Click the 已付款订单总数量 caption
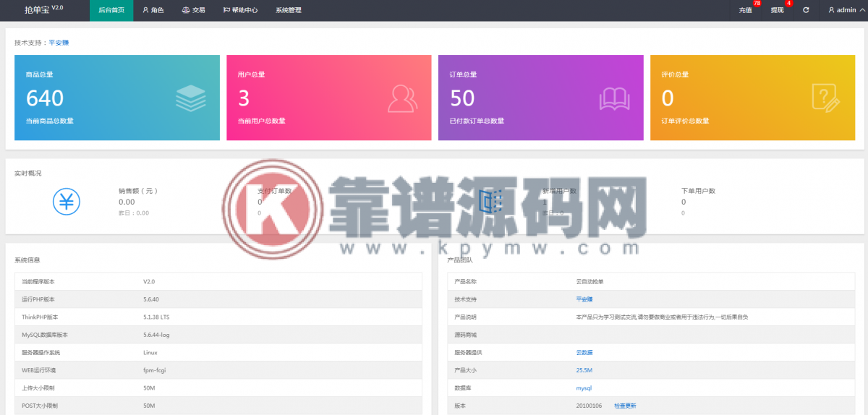868x415 pixels. pos(477,121)
